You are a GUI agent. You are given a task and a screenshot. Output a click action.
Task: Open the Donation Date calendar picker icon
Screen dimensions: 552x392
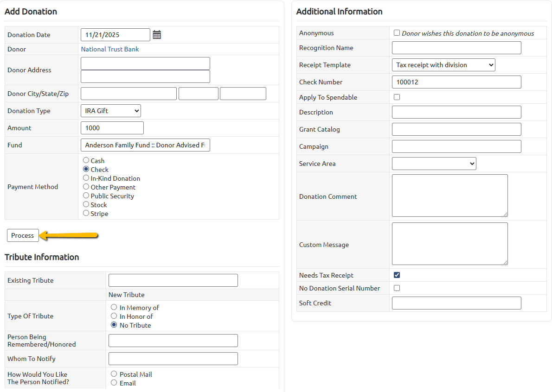pos(157,35)
